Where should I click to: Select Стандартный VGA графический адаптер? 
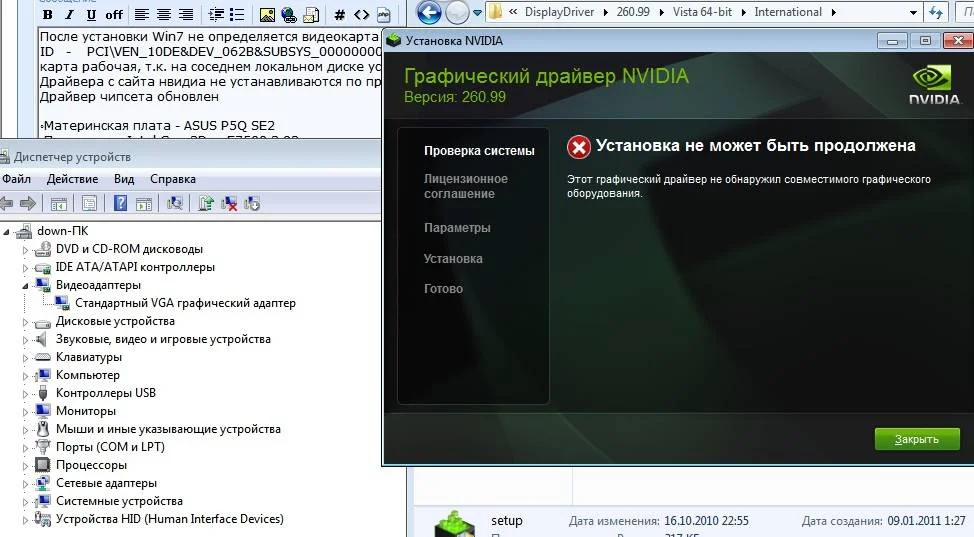[185, 303]
